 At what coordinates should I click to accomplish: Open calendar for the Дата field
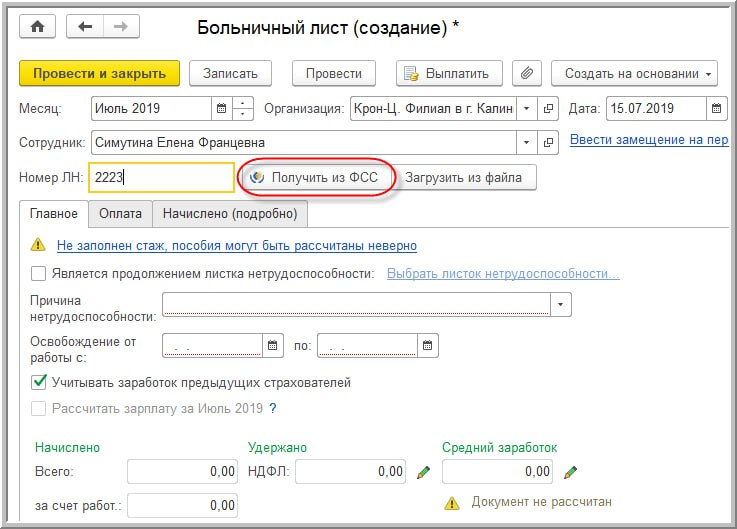point(716,109)
